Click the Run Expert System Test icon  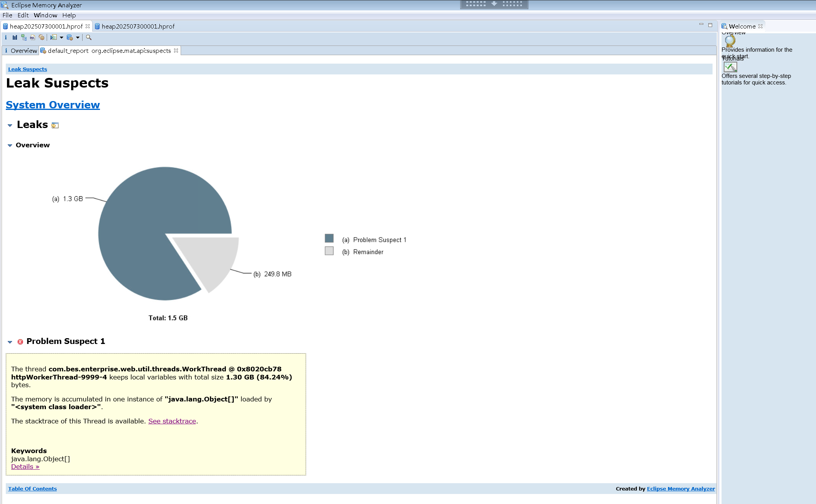(x=54, y=37)
